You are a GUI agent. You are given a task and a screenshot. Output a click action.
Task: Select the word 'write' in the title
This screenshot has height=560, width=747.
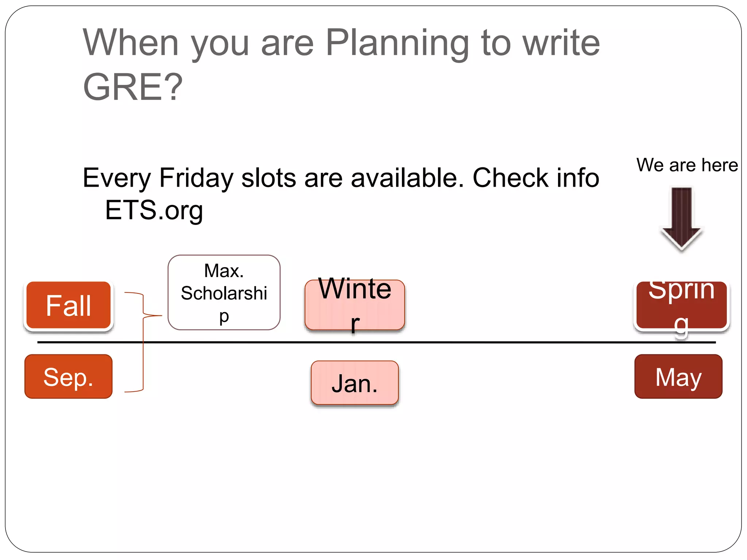click(x=561, y=43)
